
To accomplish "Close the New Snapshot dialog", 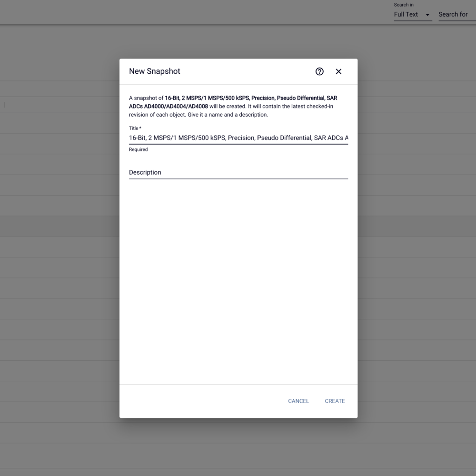I will (x=338, y=71).
